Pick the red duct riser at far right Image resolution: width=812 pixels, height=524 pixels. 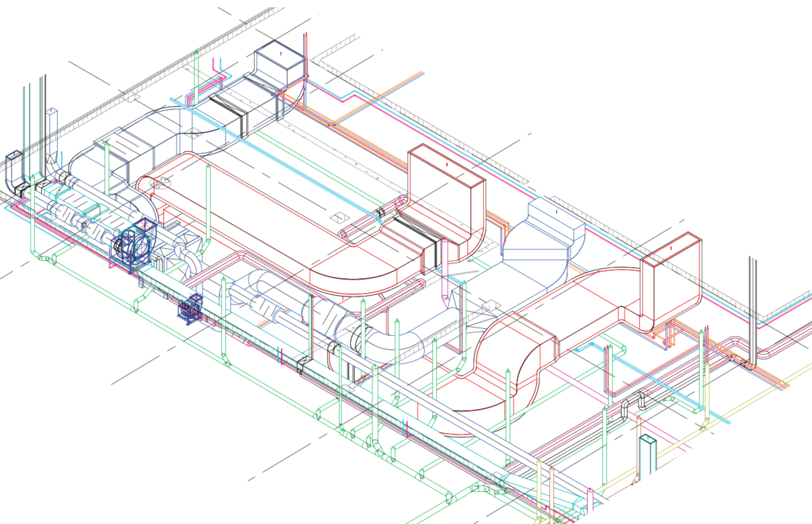671,276
